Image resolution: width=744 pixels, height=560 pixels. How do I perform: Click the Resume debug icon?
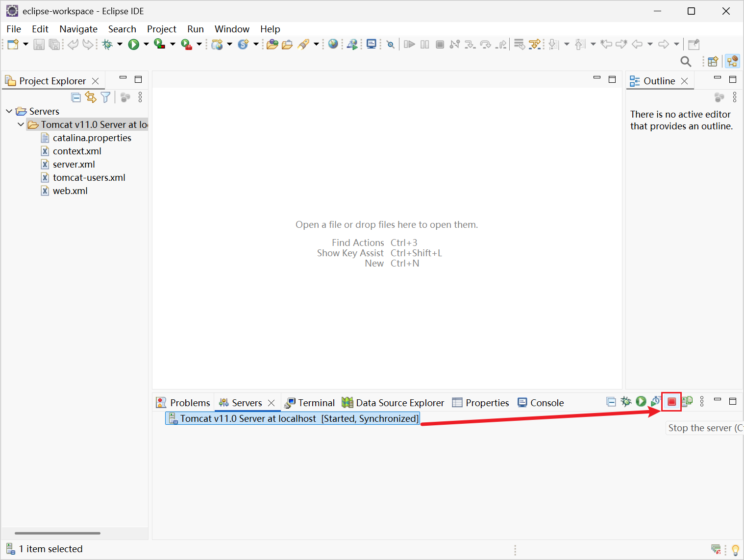[x=409, y=45]
